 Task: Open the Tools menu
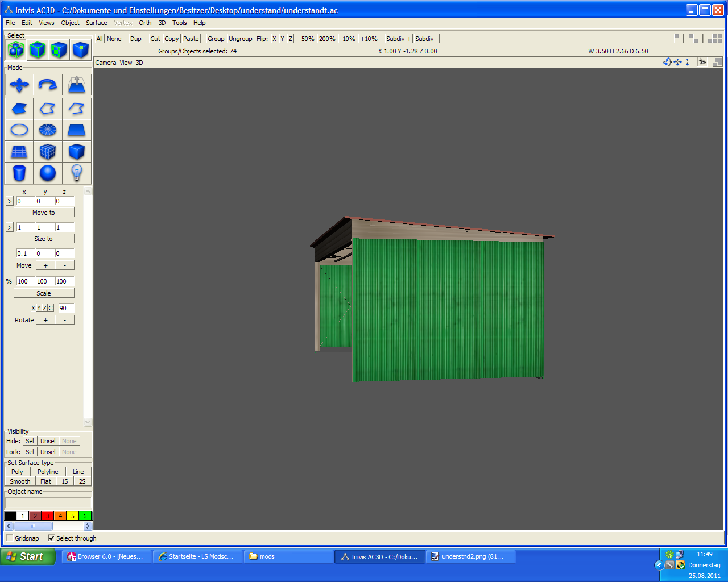coord(179,23)
